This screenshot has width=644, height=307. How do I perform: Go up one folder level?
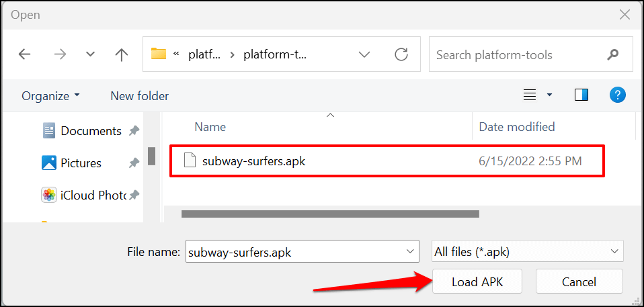pos(121,55)
